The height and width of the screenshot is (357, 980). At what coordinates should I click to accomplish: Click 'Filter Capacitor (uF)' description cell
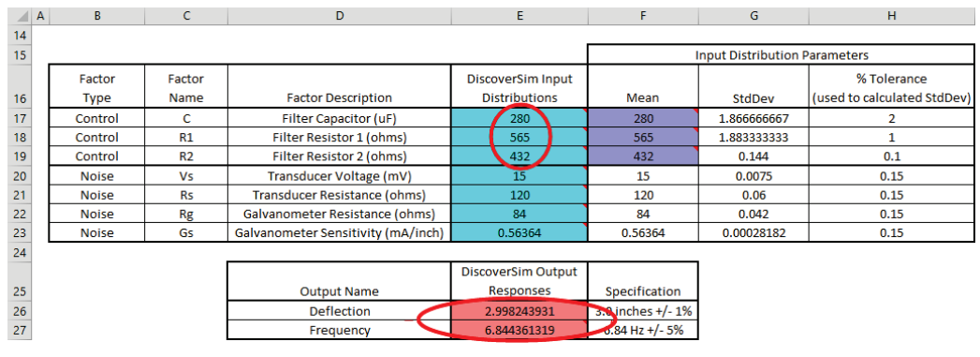tap(340, 117)
